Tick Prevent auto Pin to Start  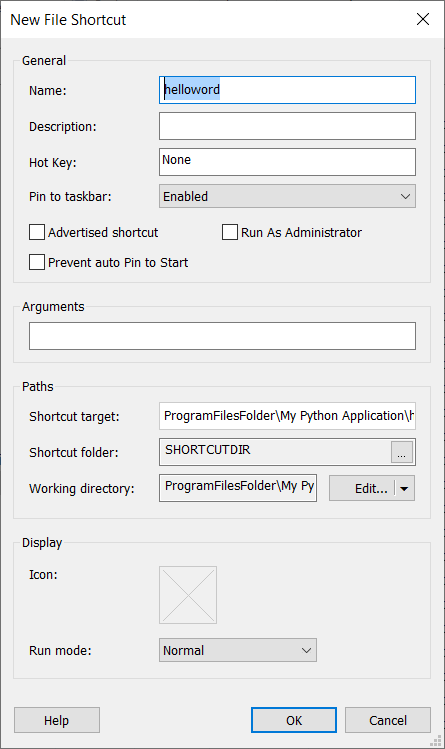pos(37,262)
